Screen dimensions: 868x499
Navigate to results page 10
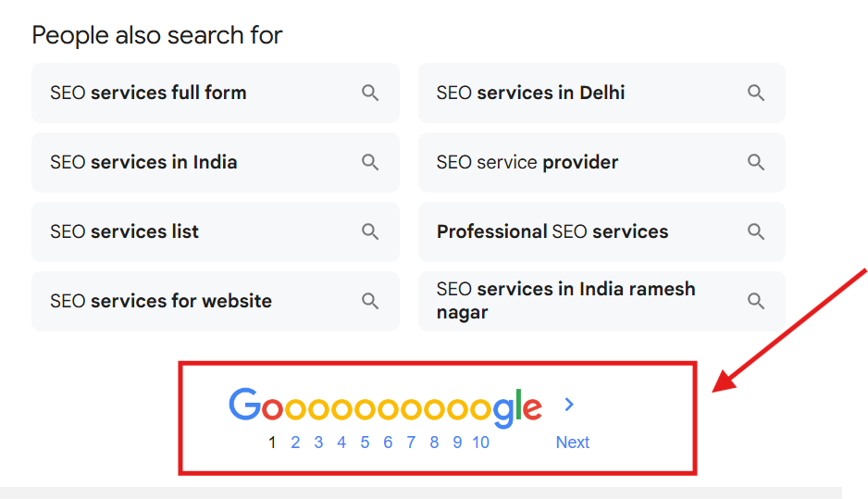point(480,443)
